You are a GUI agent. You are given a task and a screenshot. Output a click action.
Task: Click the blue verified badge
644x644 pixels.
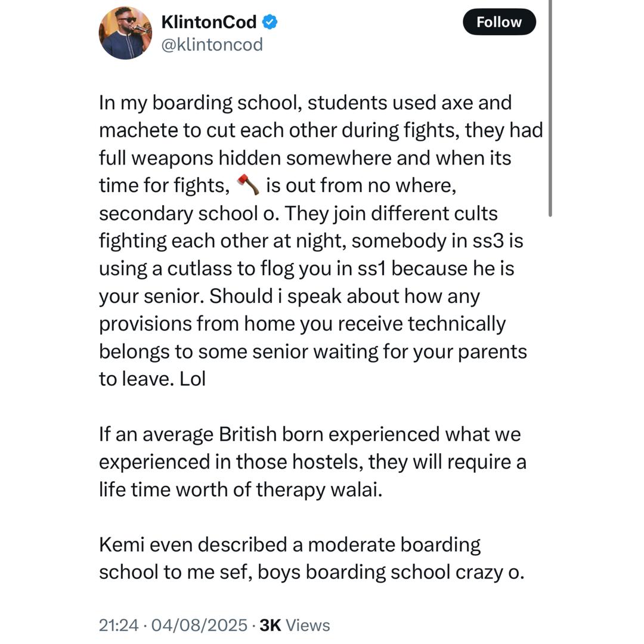270,22
